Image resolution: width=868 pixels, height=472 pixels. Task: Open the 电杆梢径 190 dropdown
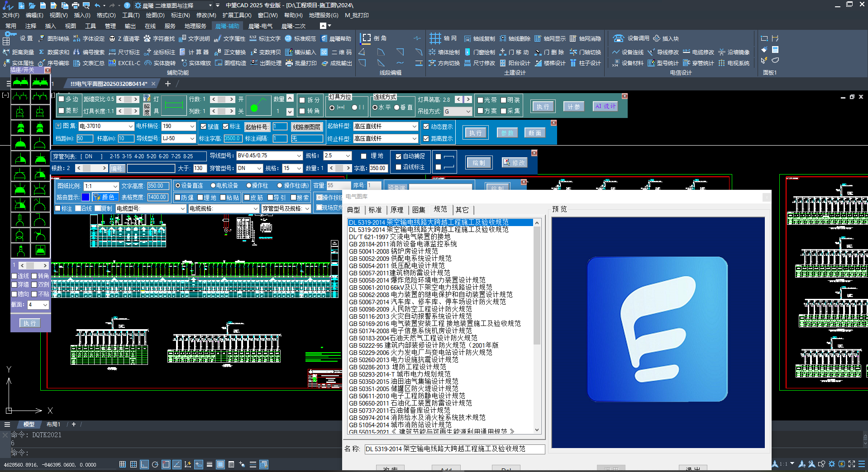click(192, 126)
